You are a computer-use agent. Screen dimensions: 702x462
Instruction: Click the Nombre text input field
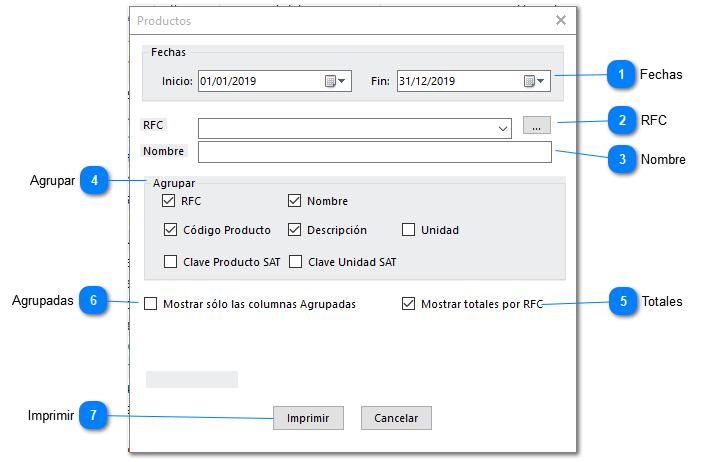tap(374, 152)
